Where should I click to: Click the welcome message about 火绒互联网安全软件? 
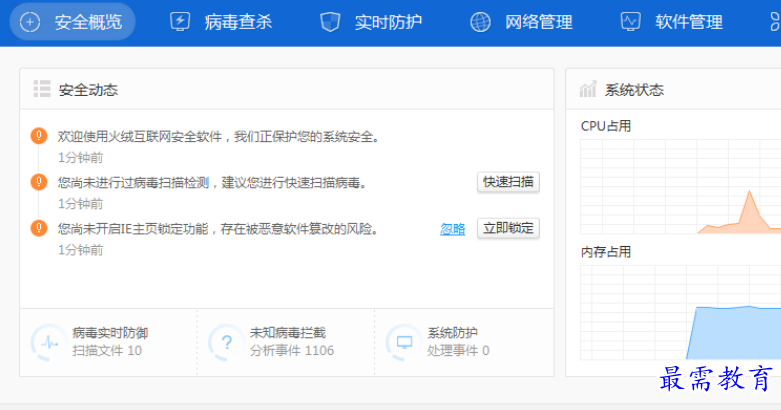tap(219, 137)
